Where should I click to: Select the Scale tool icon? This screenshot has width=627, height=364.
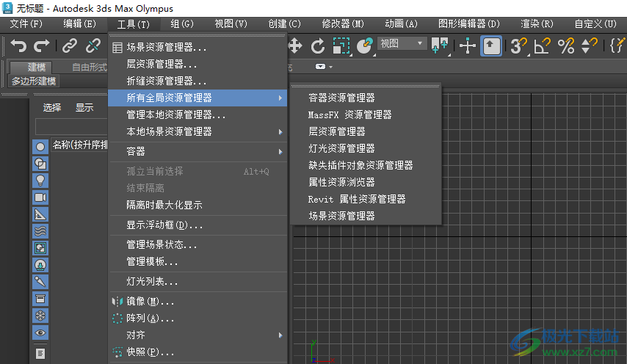[341, 46]
